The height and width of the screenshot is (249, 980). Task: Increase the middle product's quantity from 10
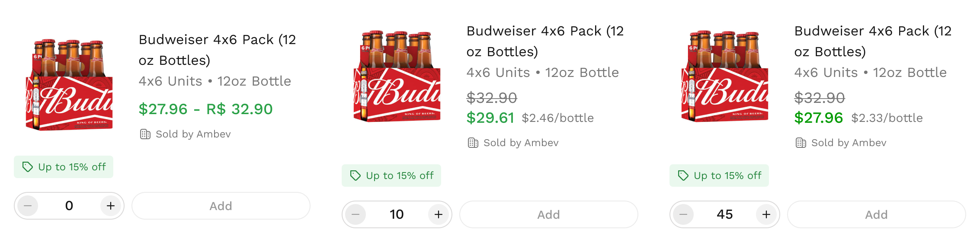click(438, 214)
